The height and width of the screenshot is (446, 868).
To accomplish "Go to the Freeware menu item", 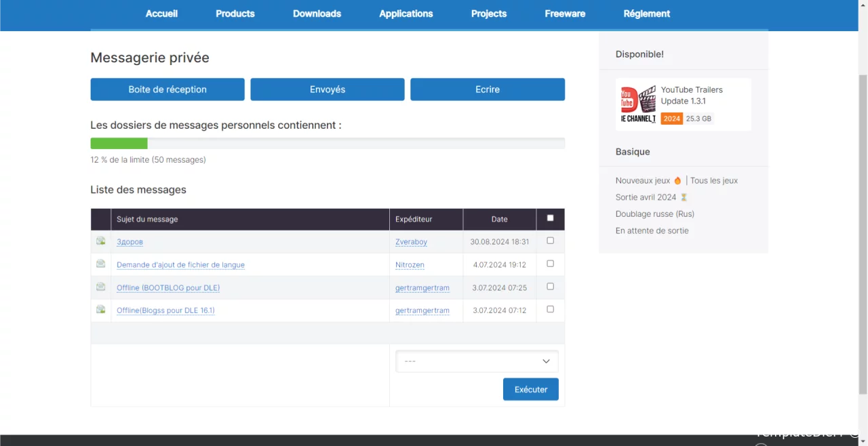I will tap(564, 14).
